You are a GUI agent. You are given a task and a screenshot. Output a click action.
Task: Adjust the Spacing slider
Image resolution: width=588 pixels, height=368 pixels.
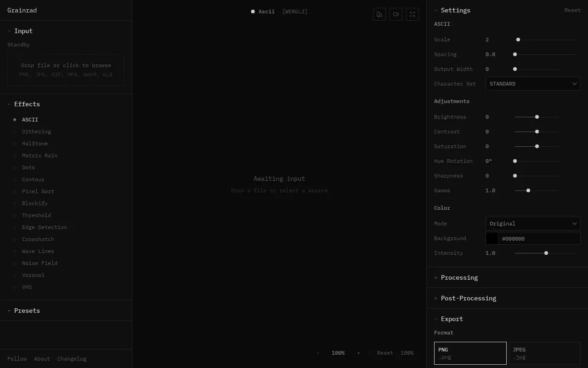click(546, 54)
